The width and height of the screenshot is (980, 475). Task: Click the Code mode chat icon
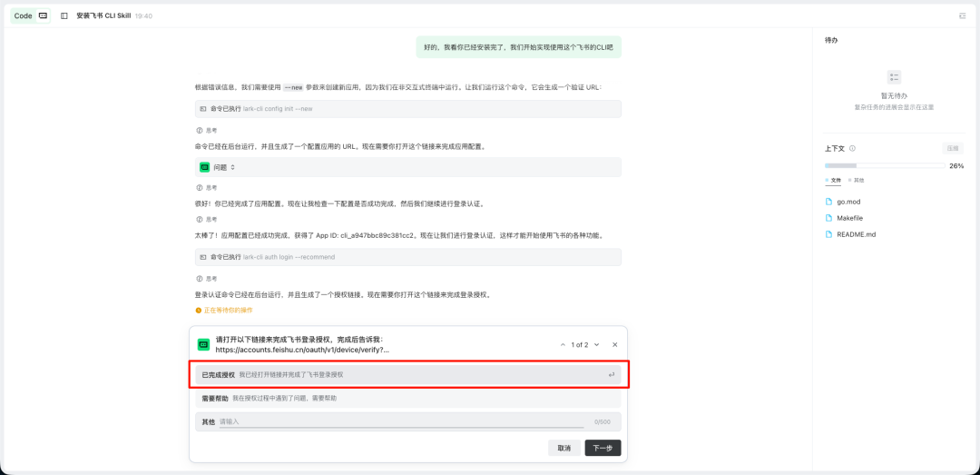43,15
